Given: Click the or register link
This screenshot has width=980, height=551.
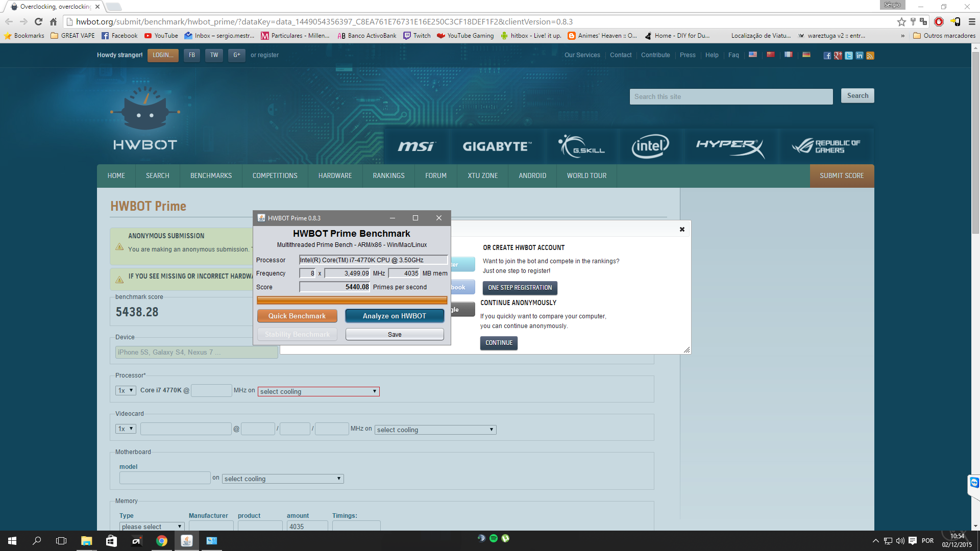Looking at the screenshot, I should [x=264, y=55].
